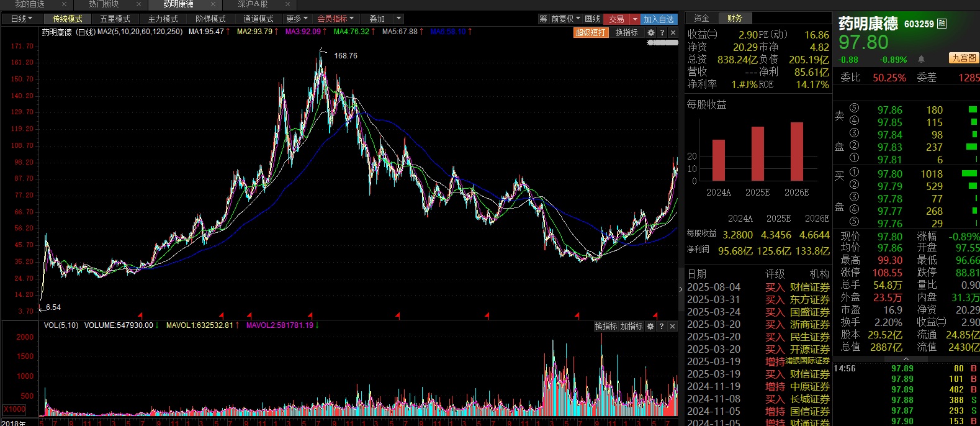
Task: Select the 热门板块 tab
Action: click(x=104, y=4)
